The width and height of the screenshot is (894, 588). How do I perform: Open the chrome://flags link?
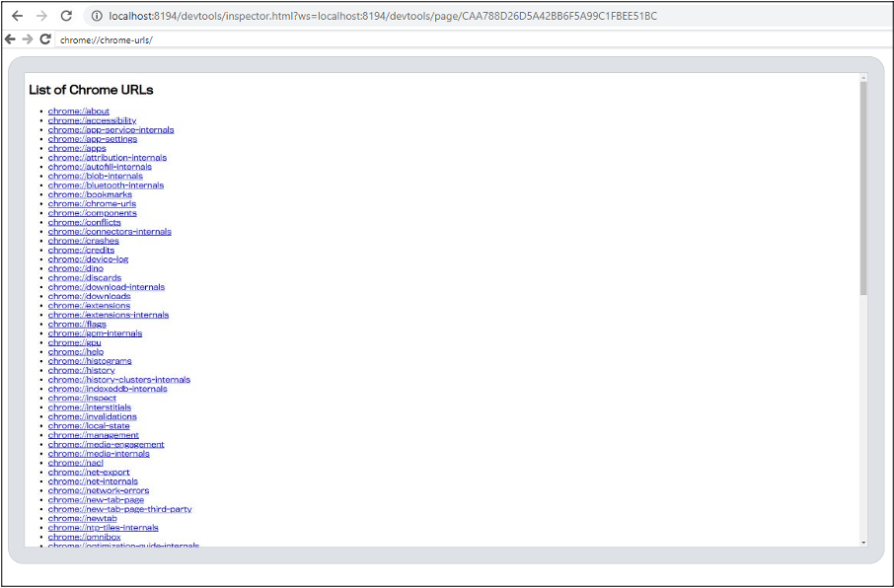77,324
